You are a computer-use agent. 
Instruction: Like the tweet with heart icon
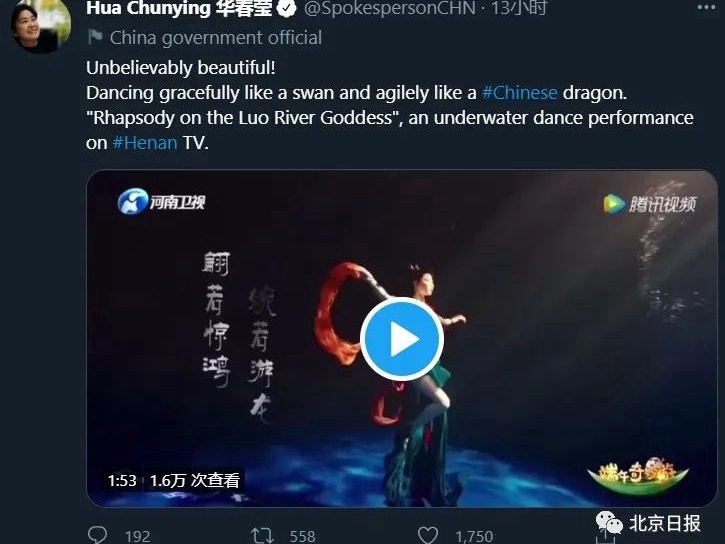(428, 535)
